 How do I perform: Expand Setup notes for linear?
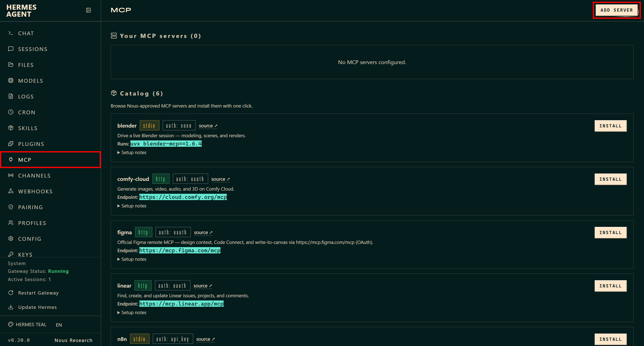(x=132, y=312)
